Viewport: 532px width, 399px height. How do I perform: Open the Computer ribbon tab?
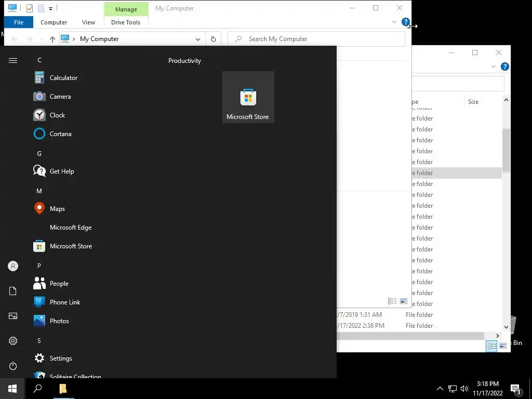(54, 22)
